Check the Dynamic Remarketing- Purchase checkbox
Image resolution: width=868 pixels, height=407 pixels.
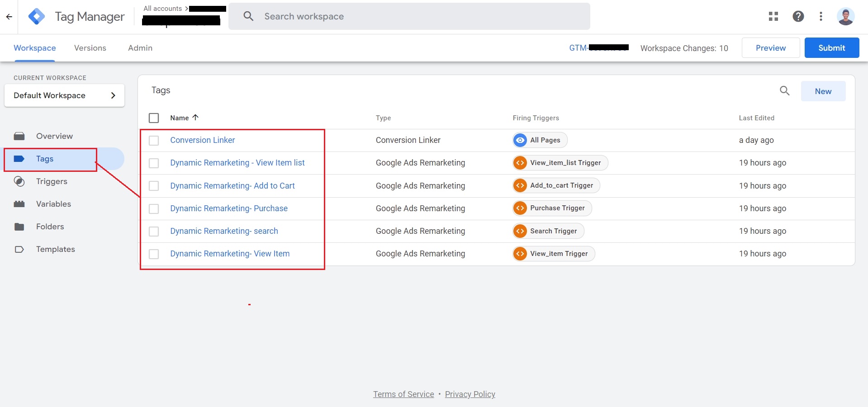click(154, 208)
